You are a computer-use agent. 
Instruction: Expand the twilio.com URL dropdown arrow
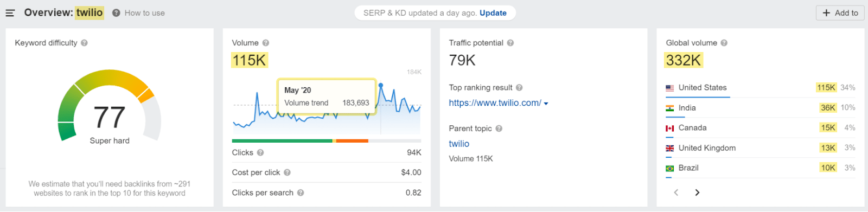tap(546, 104)
